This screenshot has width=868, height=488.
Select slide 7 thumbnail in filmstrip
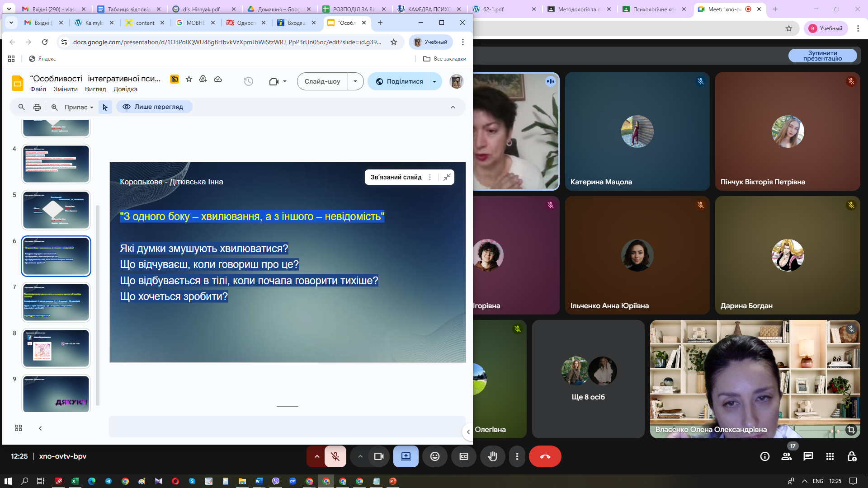point(56,302)
